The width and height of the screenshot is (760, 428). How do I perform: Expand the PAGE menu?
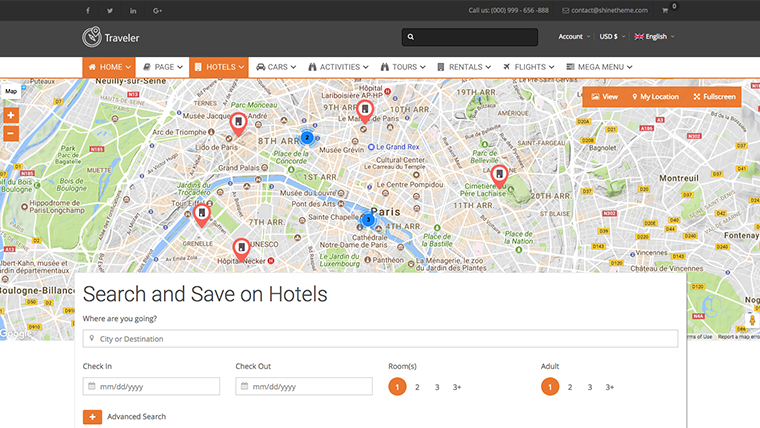click(163, 67)
